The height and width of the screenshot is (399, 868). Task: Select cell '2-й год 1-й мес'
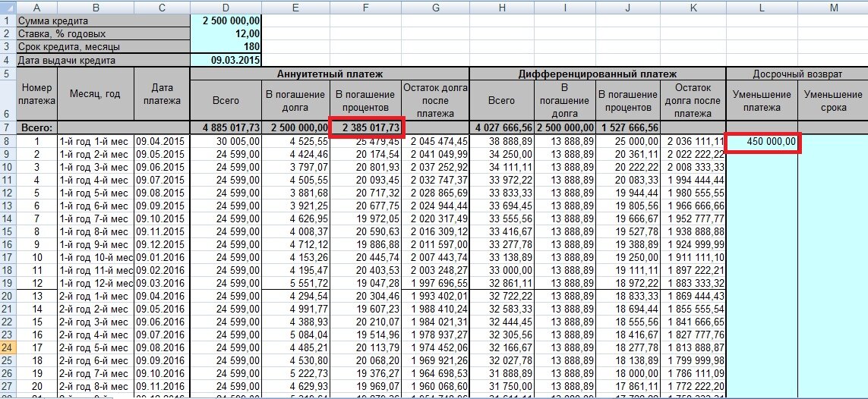coord(95,296)
